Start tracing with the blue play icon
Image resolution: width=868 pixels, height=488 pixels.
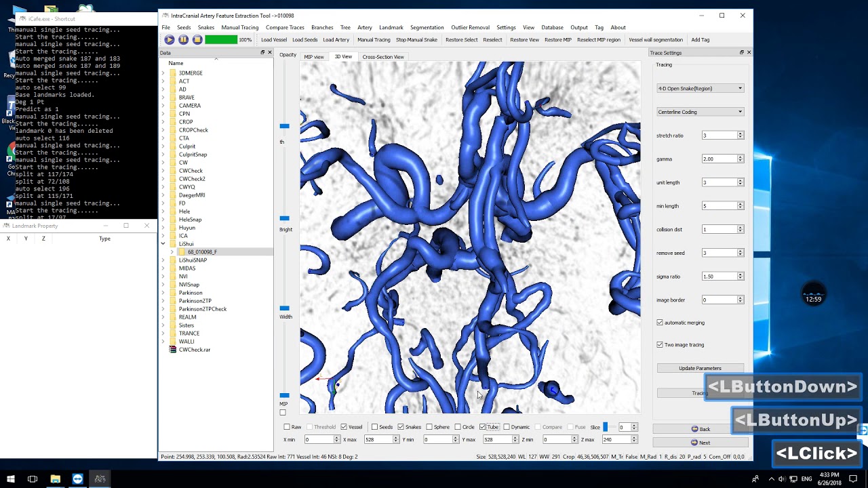[x=170, y=40]
